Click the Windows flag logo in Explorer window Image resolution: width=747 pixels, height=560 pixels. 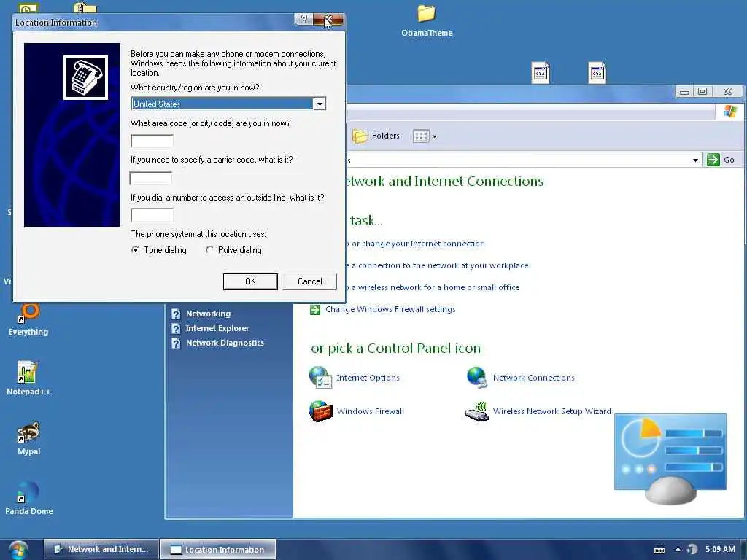729,112
